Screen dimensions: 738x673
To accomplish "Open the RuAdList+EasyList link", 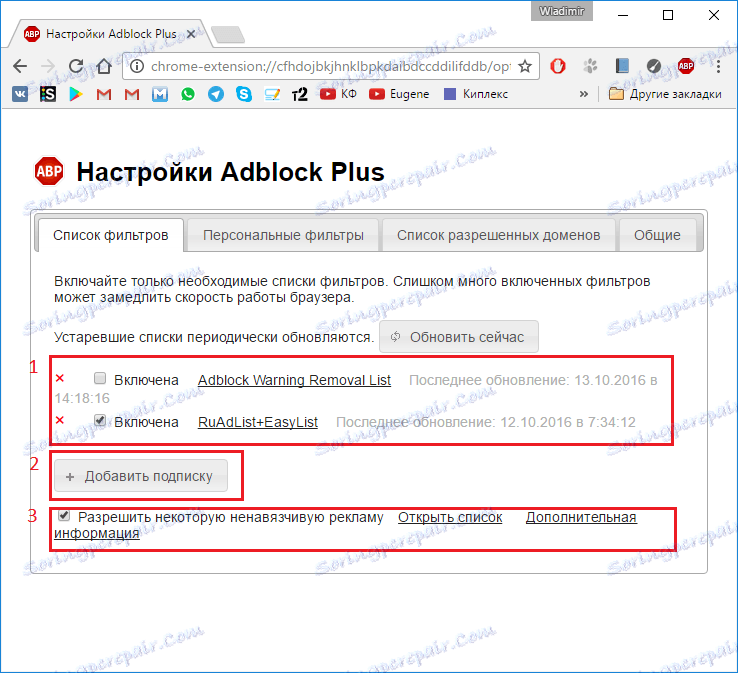I will pos(257,422).
